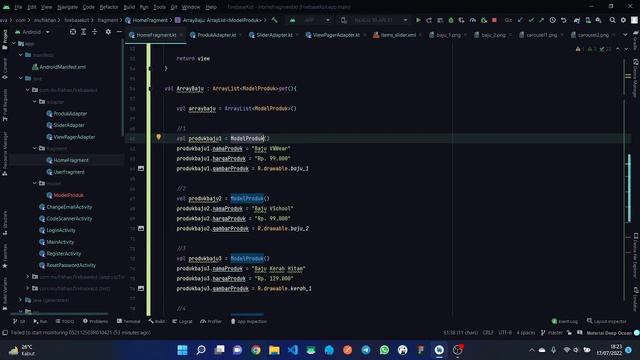Click the Make Project hammer icon

(x=275, y=20)
